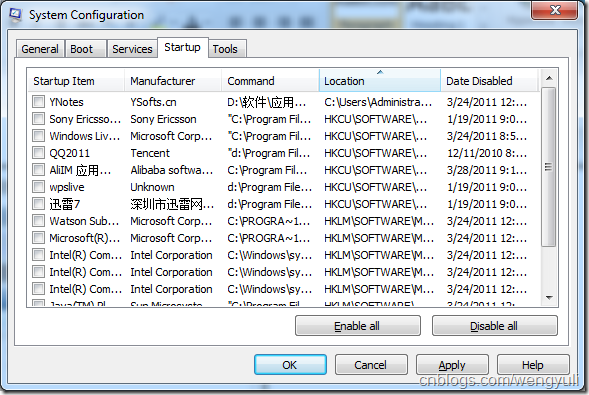Open the Services tab
The height and width of the screenshot is (395, 589).
132,49
